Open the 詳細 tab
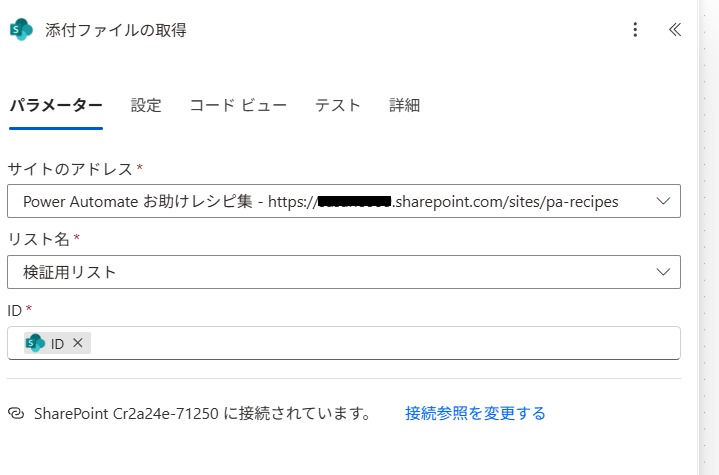The height and width of the screenshot is (475, 719). click(404, 105)
